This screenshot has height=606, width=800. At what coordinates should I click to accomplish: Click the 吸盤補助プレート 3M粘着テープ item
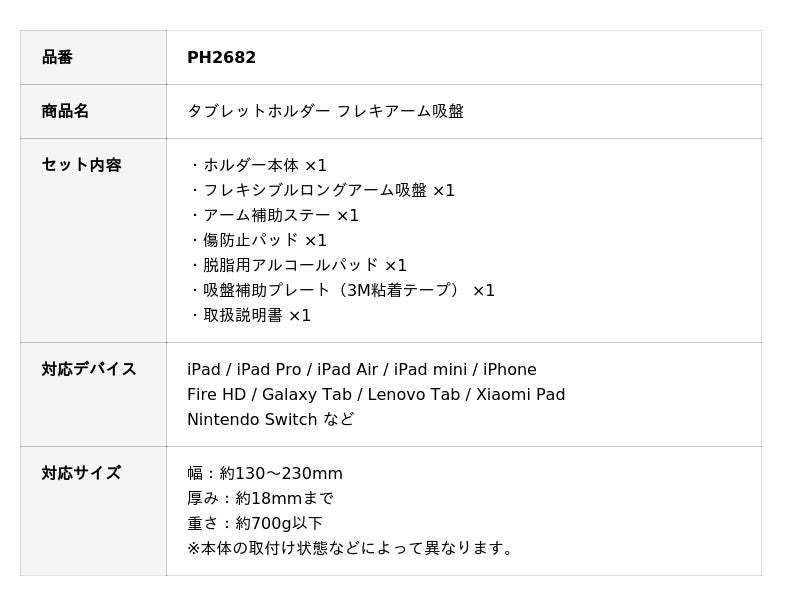click(x=343, y=291)
